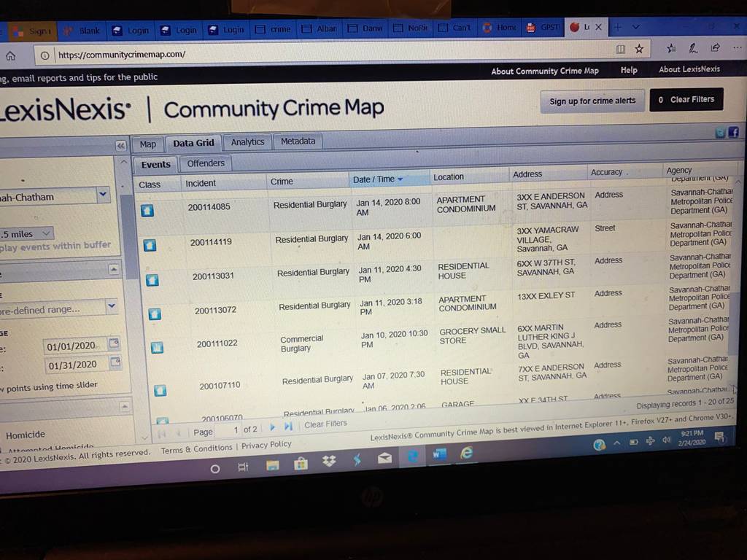This screenshot has height=560, width=747.
Task: Open calendar picker for the 01/31/2020 date
Action: coord(115,362)
